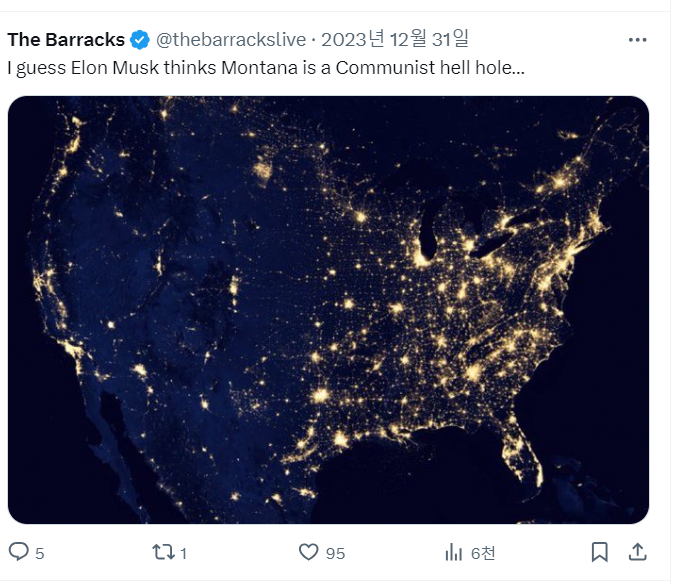Visit the @thebarrackslive handle link
This screenshot has height=585, width=692.
(231, 40)
